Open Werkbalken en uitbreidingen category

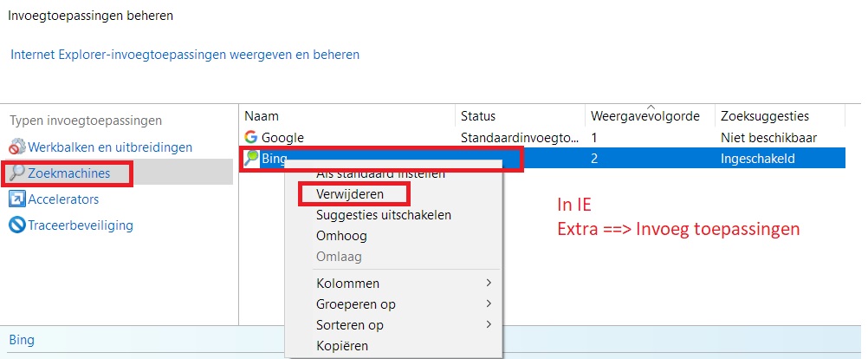pos(110,147)
